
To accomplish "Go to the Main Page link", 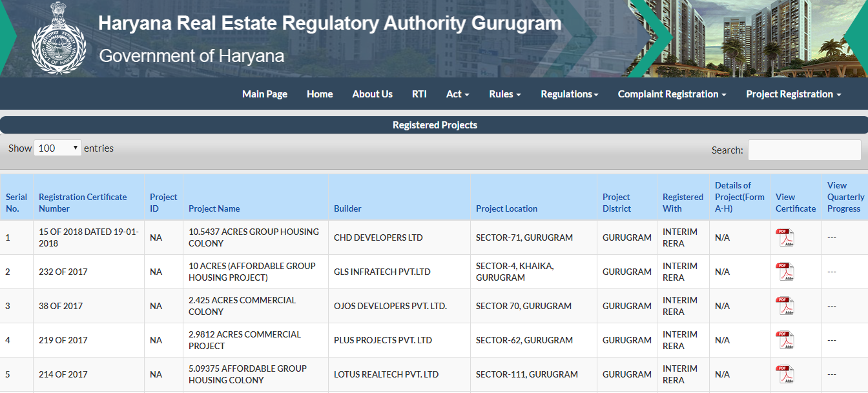I will 265,94.
